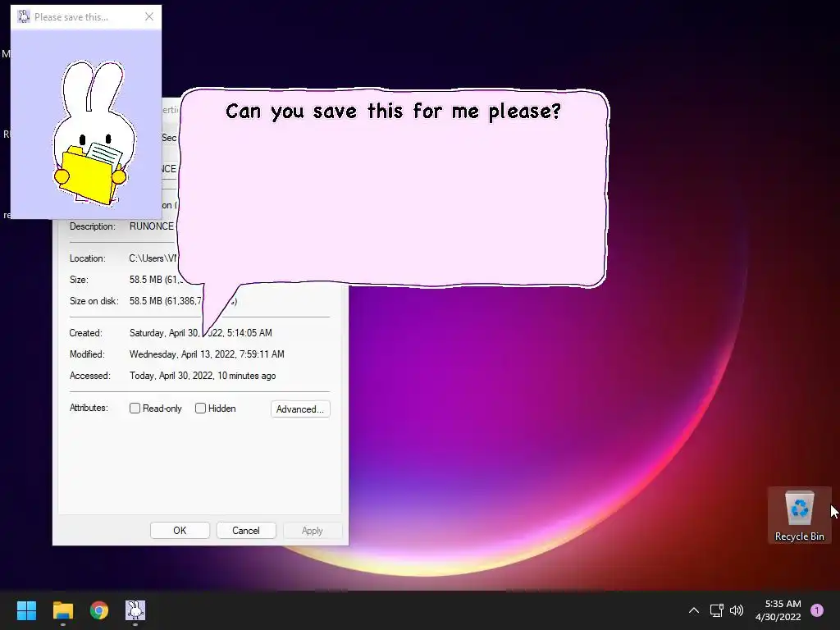
Task: Enable the Hidden attribute checkbox
Action: point(200,409)
